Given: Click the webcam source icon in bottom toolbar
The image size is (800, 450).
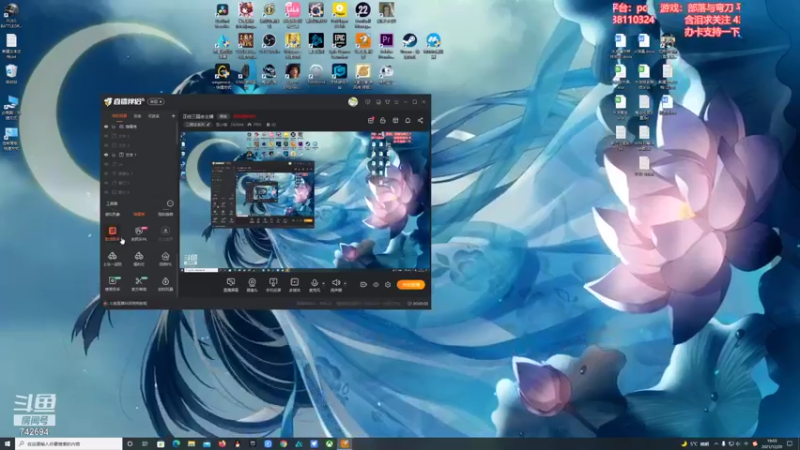Looking at the screenshot, I should pos(252,284).
